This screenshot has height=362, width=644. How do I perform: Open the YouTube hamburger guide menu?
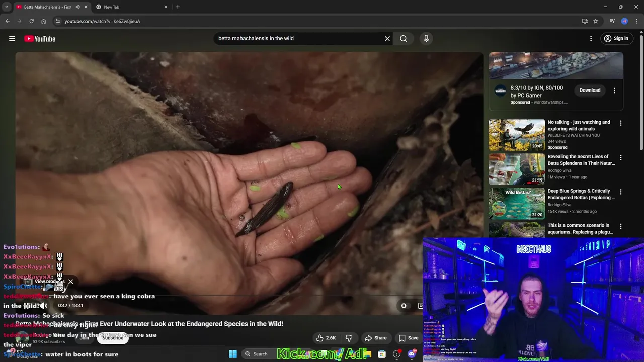[12, 39]
